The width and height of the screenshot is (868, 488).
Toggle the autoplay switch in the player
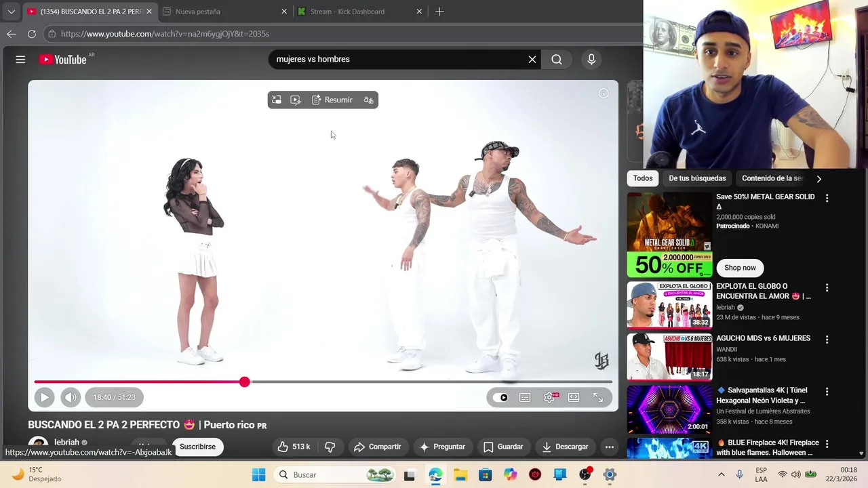pyautogui.click(x=500, y=397)
